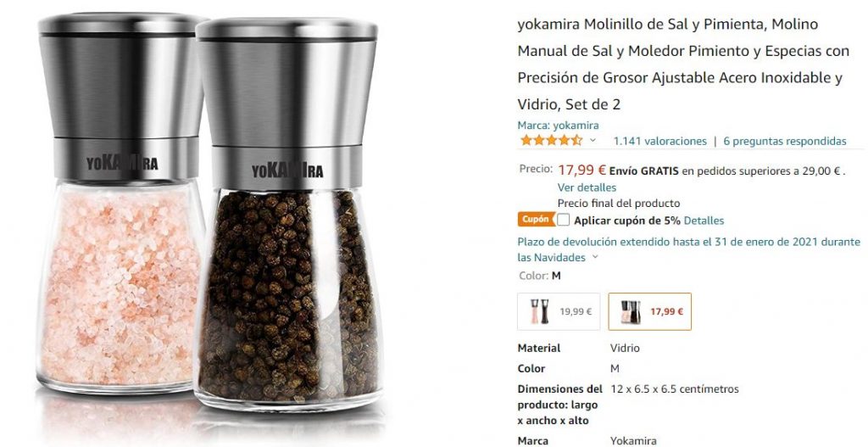Screen dimensions: 868x447
Task: Click Ver detalles shipping link
Action: click(x=587, y=187)
